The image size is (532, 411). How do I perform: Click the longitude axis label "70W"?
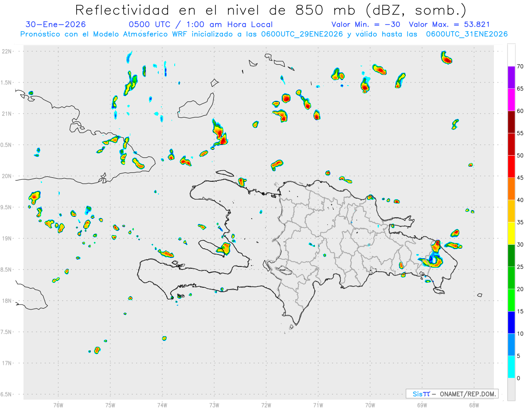tap(370, 405)
